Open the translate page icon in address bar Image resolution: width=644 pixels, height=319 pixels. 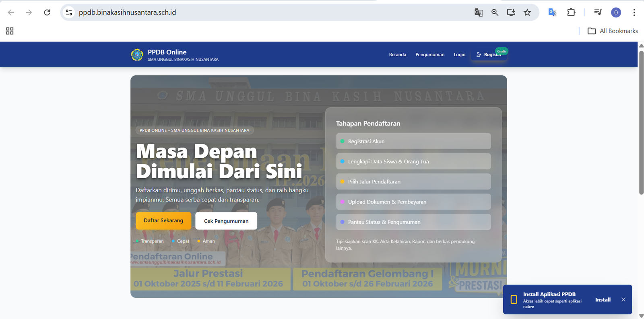[x=479, y=12]
